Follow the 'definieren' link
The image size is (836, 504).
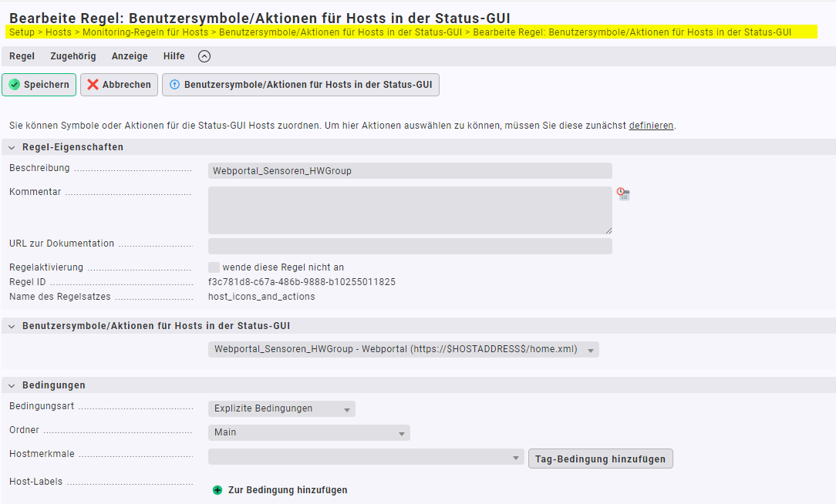651,126
